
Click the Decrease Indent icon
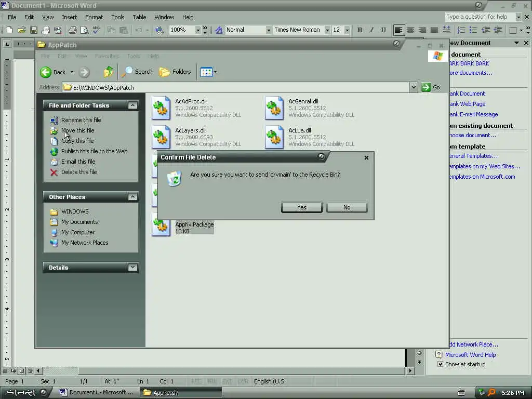coord(486,30)
